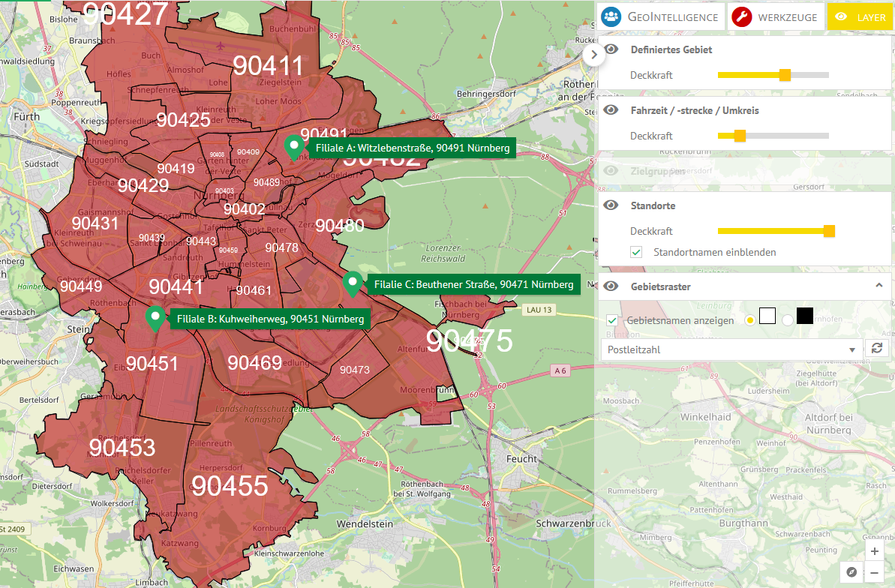Click the 90469 postal code area label
This screenshot has height=588, width=895.
[x=254, y=362]
